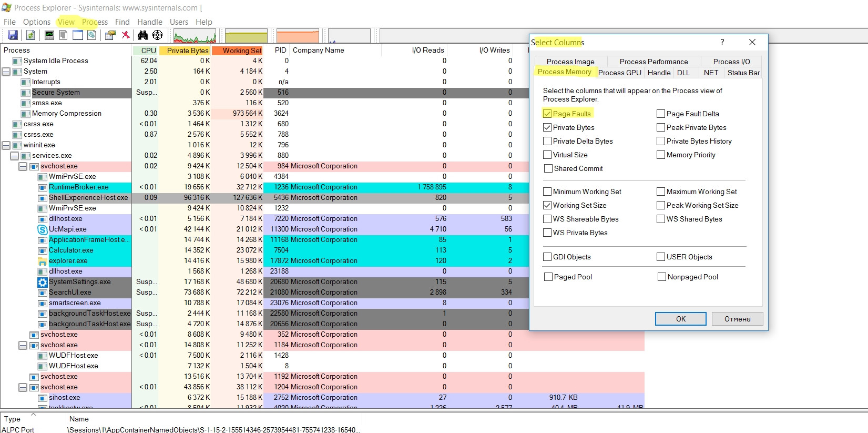Check Peak Private Bytes
Screen dimensions: 868x433
(x=661, y=127)
